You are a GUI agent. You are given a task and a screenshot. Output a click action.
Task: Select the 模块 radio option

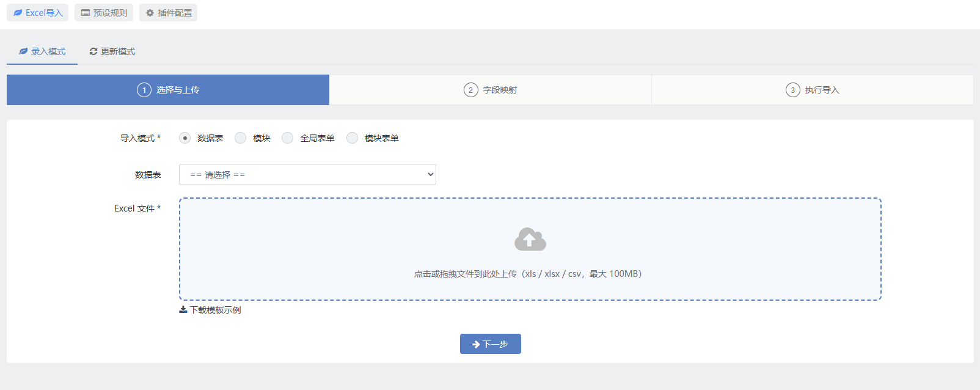tap(241, 138)
